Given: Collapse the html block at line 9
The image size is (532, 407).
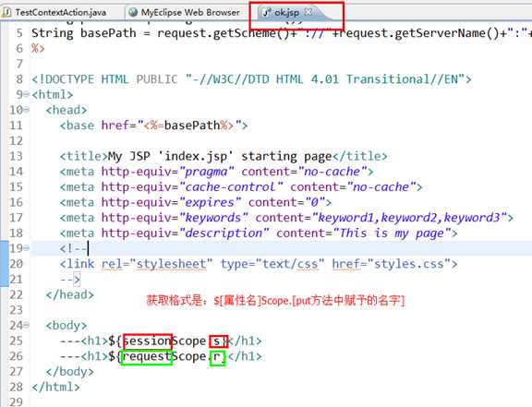Looking at the screenshot, I should click(27, 95).
